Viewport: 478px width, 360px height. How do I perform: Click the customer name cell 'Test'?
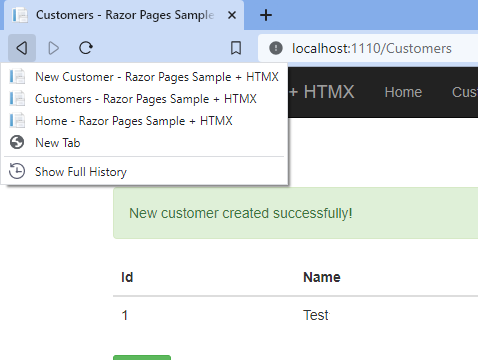point(316,315)
